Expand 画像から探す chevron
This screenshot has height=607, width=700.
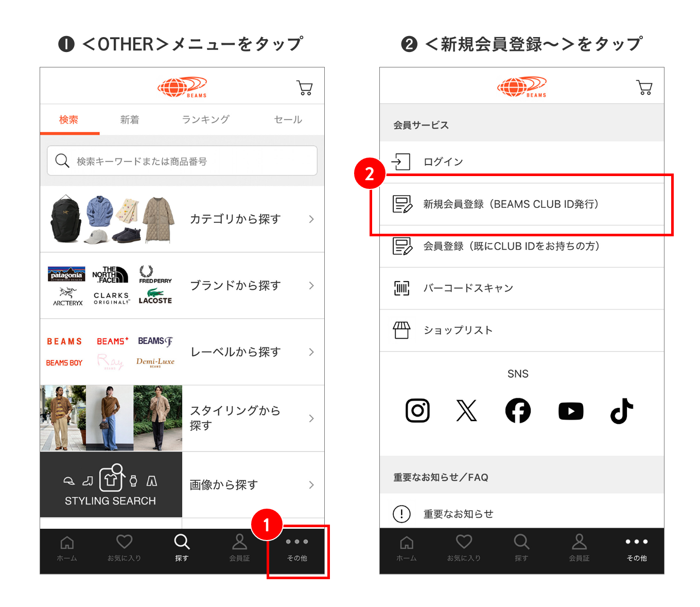coord(311,485)
